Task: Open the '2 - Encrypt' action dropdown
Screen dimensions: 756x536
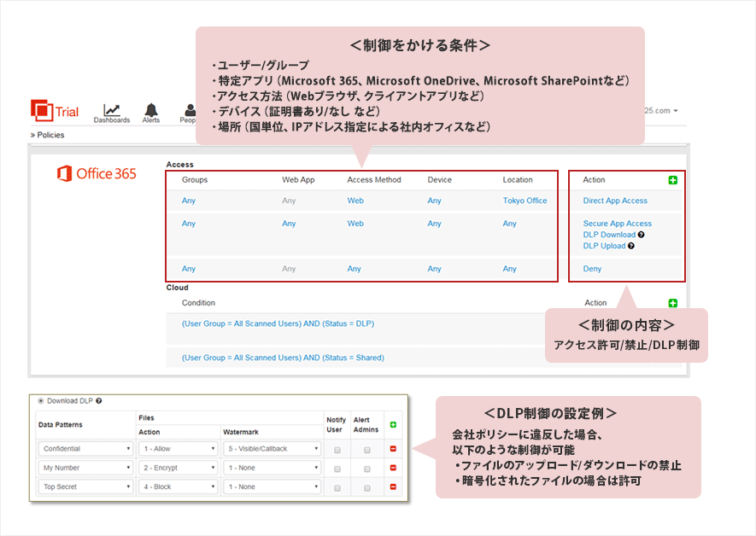Action: coord(179,468)
